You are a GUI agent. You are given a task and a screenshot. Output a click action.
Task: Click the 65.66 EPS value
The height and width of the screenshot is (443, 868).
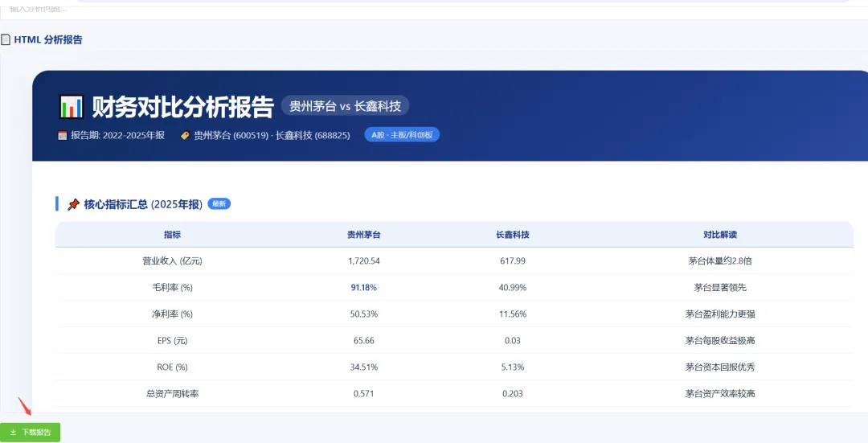[364, 341]
